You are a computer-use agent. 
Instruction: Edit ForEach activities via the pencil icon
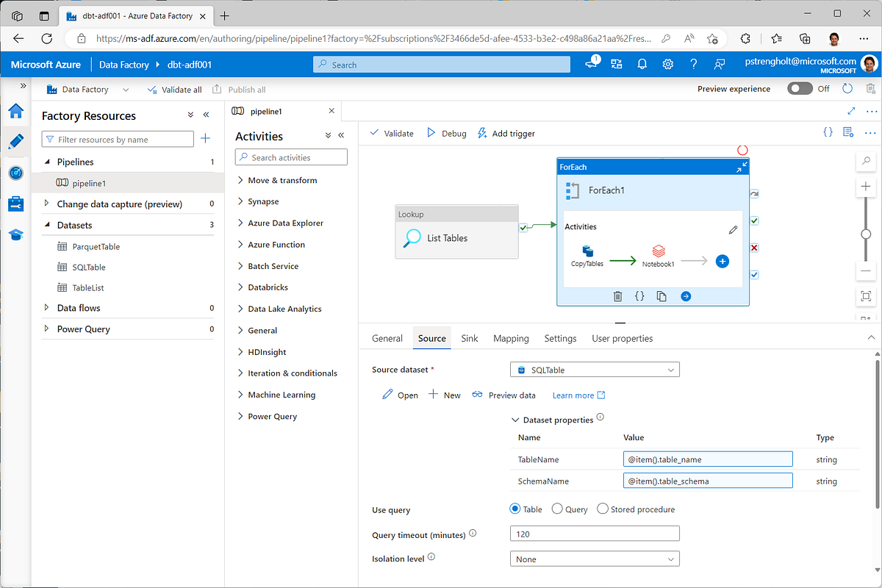732,229
